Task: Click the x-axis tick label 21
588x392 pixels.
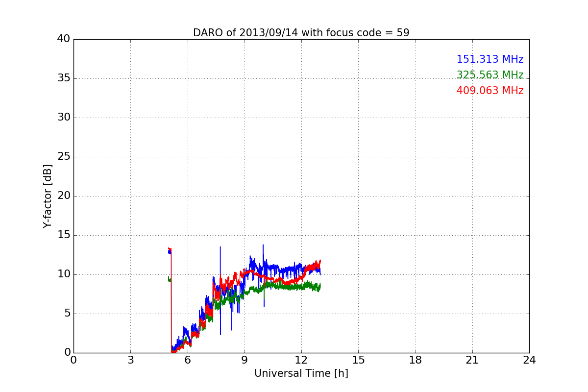Action: (472, 360)
